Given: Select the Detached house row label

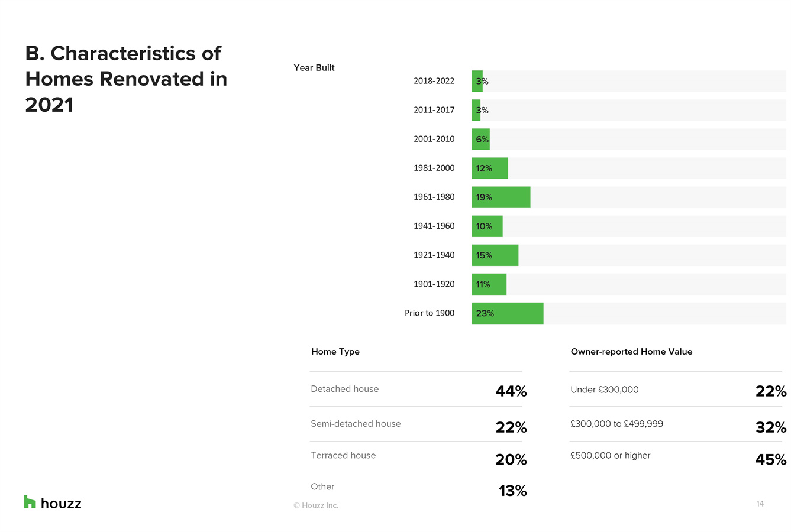Looking at the screenshot, I should click(344, 389).
